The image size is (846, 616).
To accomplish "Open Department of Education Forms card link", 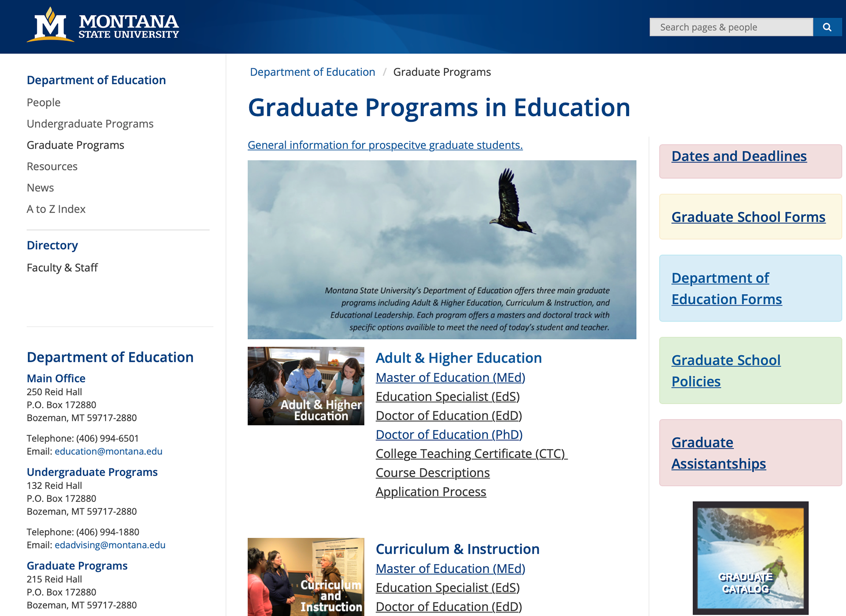I will [727, 289].
